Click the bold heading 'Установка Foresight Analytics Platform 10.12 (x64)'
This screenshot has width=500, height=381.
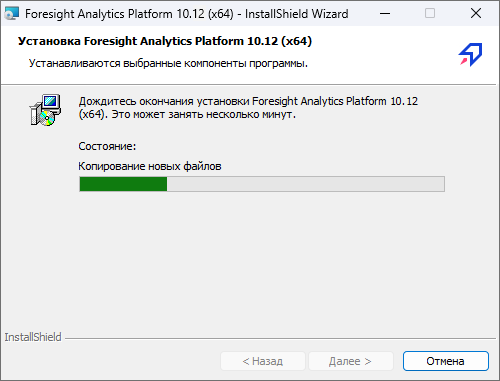pos(165,41)
